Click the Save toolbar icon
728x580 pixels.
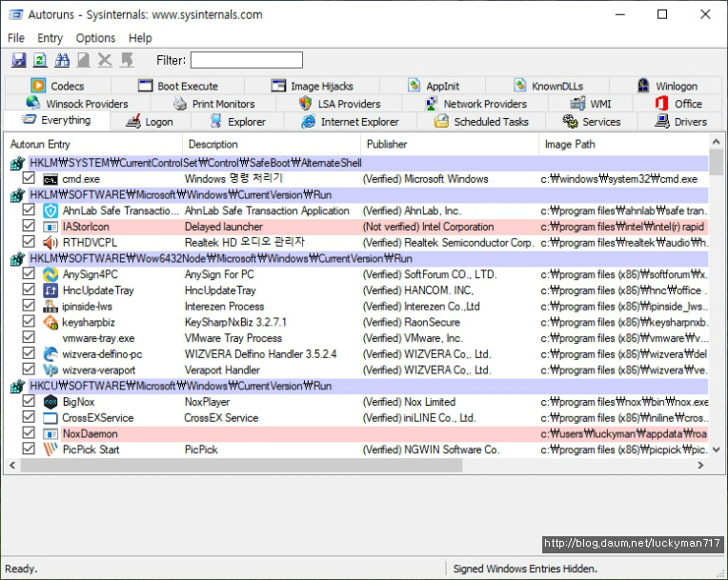[x=18, y=60]
